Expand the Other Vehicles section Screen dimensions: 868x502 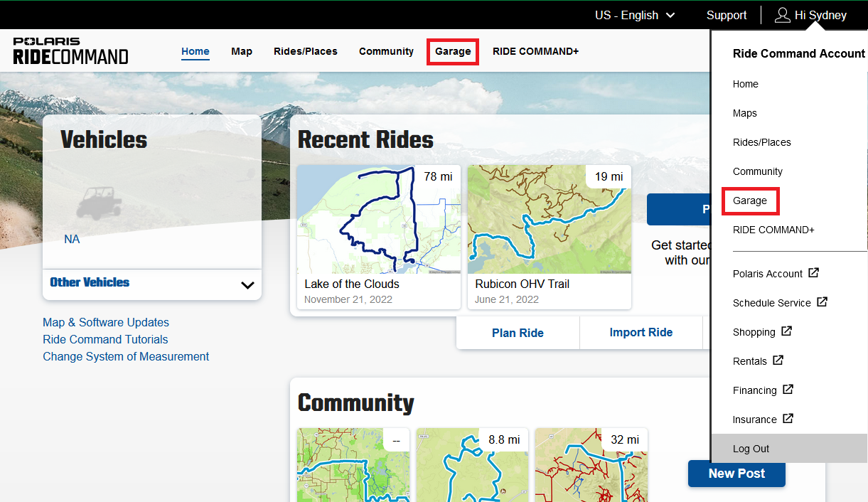247,285
